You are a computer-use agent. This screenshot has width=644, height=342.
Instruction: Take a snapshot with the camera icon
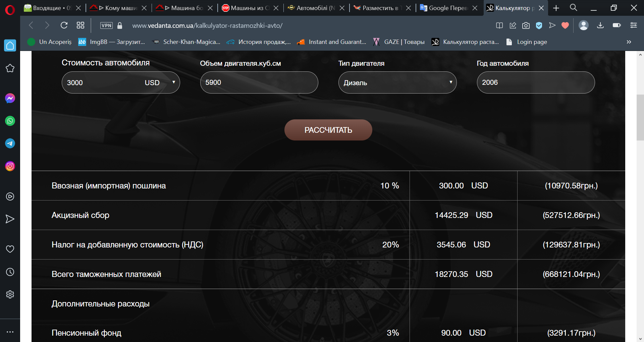click(526, 25)
